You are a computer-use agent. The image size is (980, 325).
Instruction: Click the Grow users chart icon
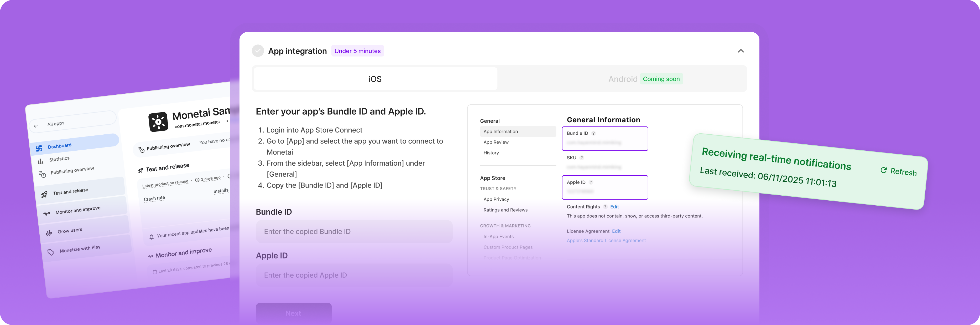click(49, 233)
